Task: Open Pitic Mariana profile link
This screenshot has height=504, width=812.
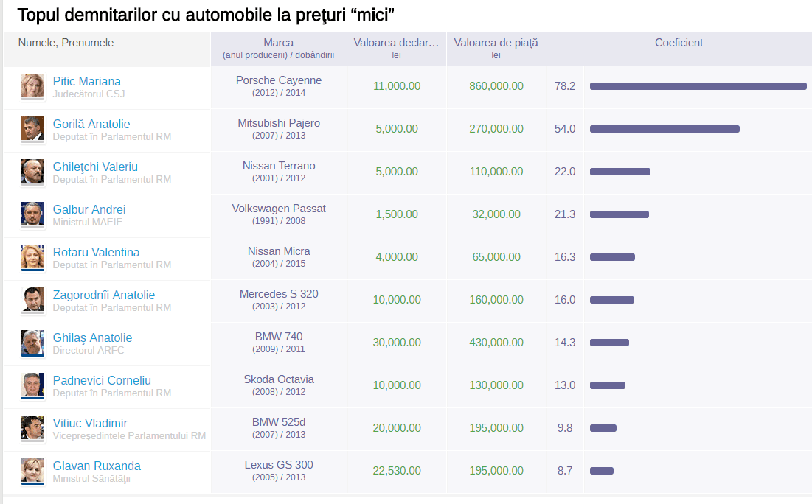Action: (x=86, y=81)
